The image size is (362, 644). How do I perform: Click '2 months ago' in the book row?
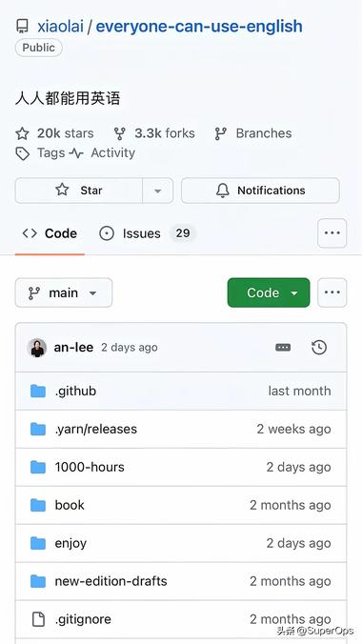tap(291, 505)
